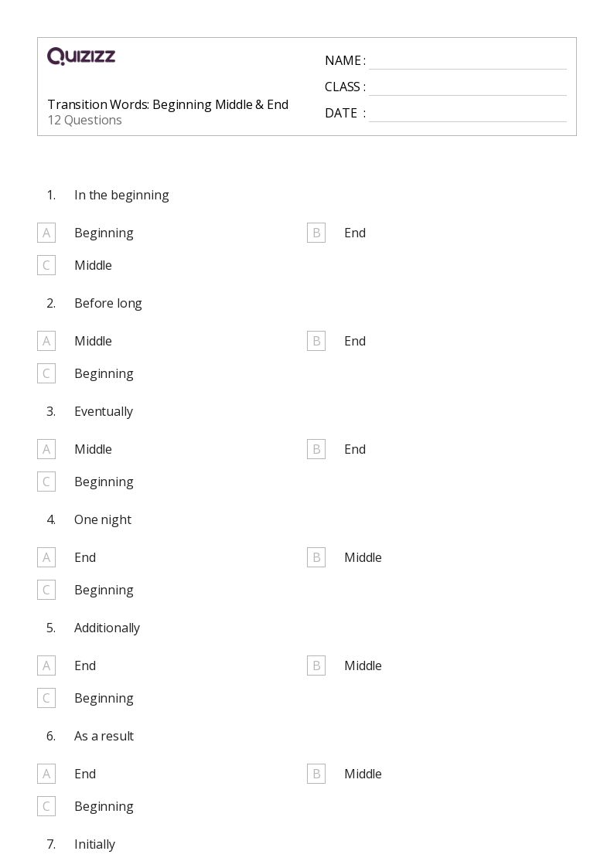Mark box B Middle for One night

pos(316,557)
